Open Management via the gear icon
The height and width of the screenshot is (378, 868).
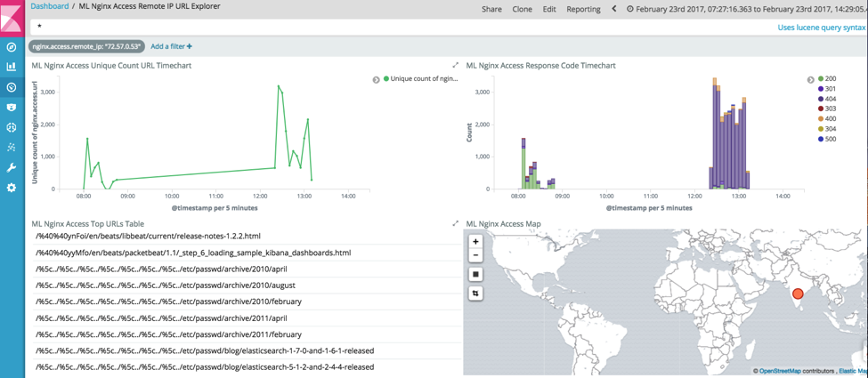(x=11, y=189)
